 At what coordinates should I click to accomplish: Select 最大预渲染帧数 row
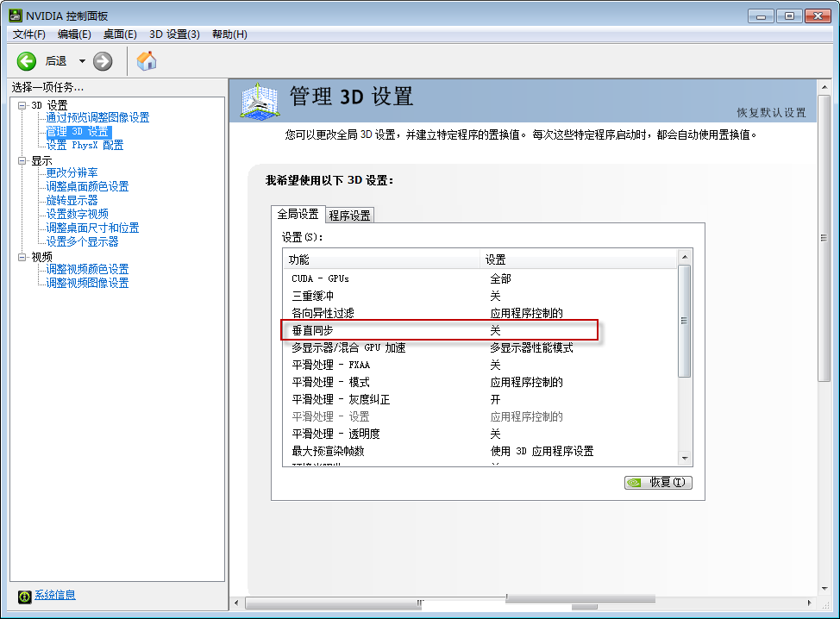click(x=480, y=451)
